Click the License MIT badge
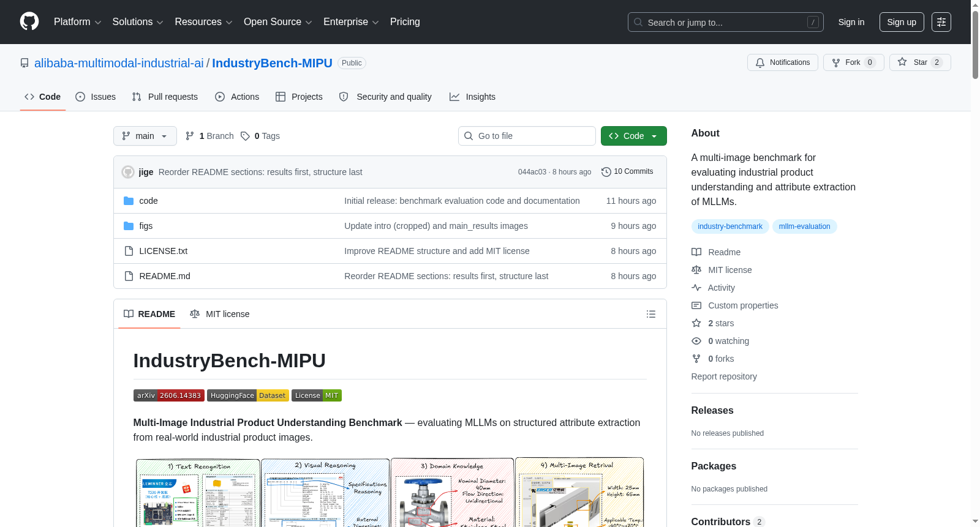 317,395
